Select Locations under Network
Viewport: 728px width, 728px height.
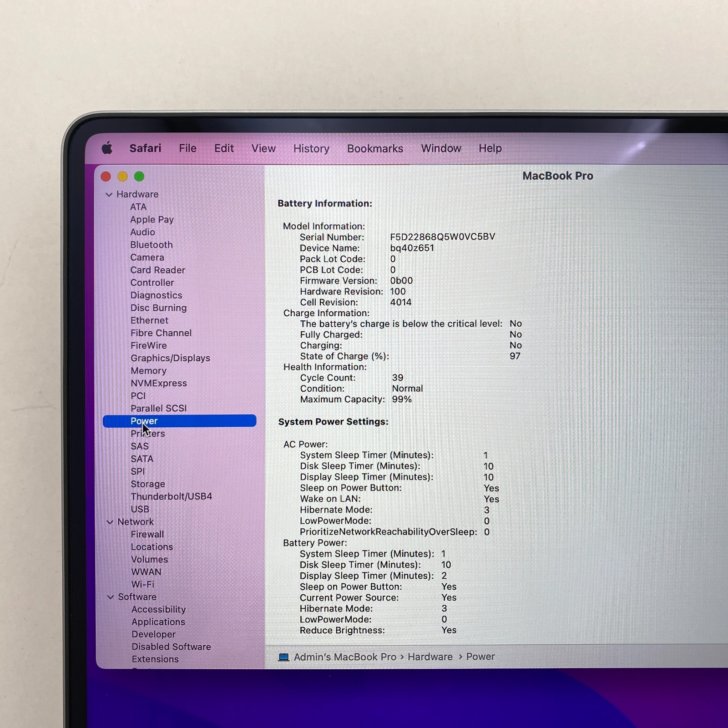point(152,547)
